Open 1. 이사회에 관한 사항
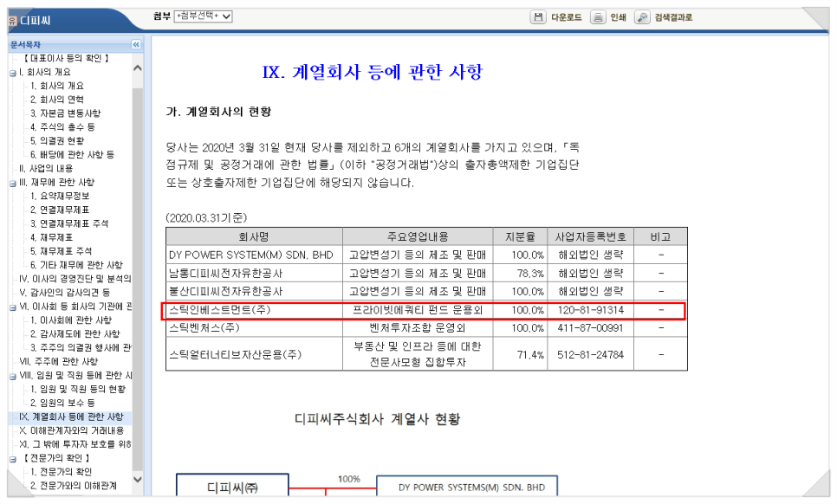The width and height of the screenshot is (837, 504). tap(71, 320)
